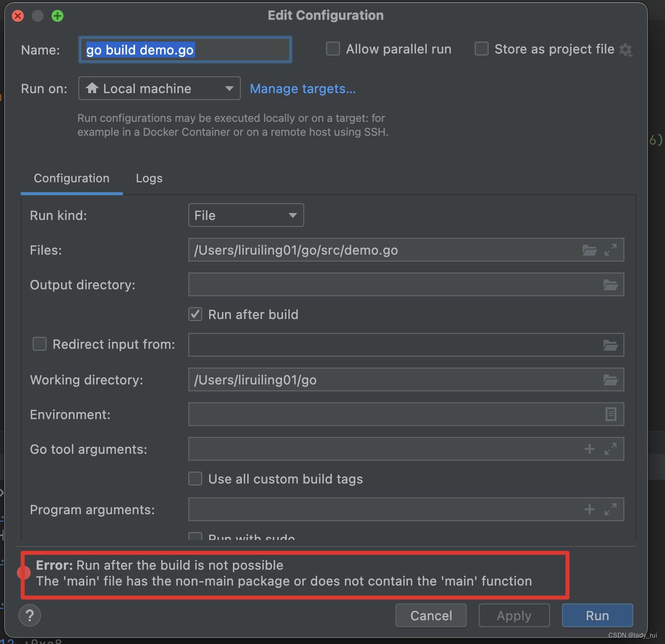Open the Run kind File dropdown
This screenshot has width=665, height=644.
(x=246, y=215)
